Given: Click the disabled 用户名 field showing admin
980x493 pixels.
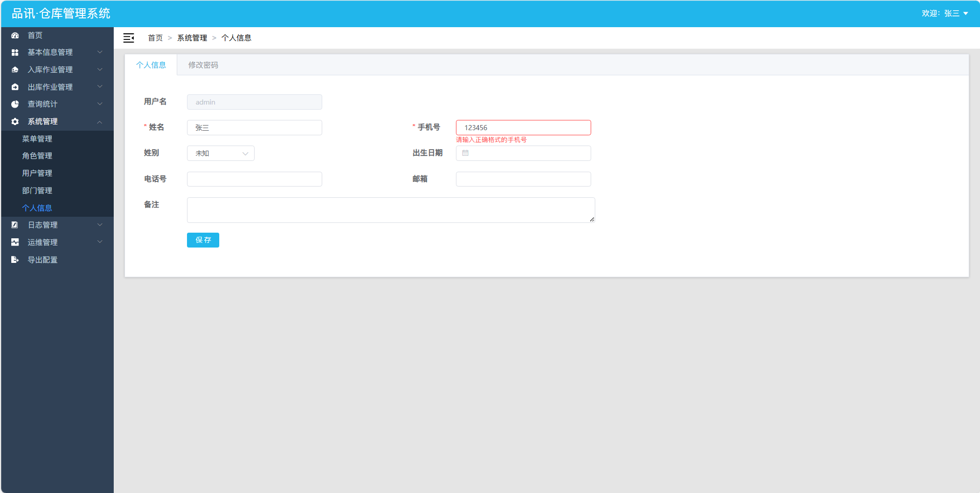Looking at the screenshot, I should [x=255, y=102].
